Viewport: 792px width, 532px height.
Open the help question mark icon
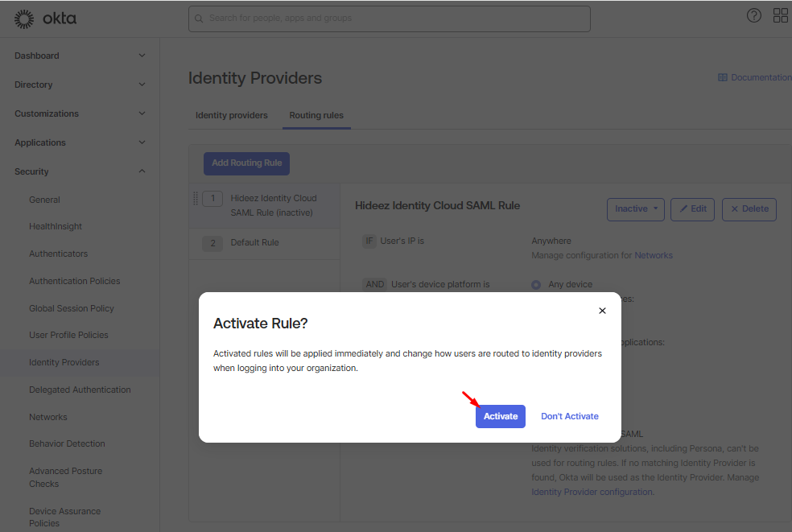click(x=754, y=15)
